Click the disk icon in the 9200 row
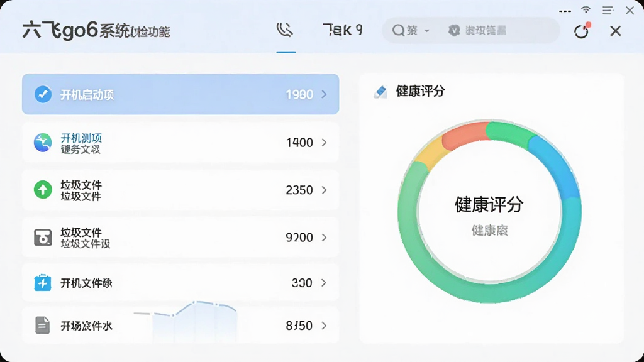Screen dimensions: 644x362 (43, 237)
